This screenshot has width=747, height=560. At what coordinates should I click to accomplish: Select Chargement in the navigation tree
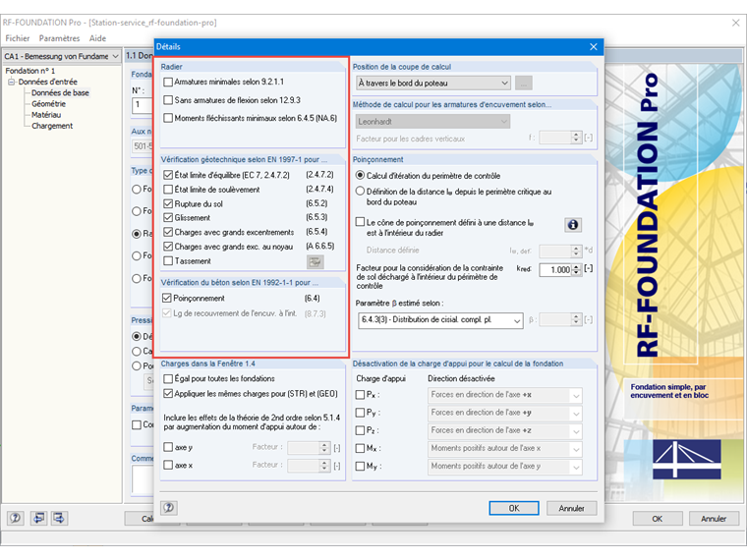pos(52,126)
